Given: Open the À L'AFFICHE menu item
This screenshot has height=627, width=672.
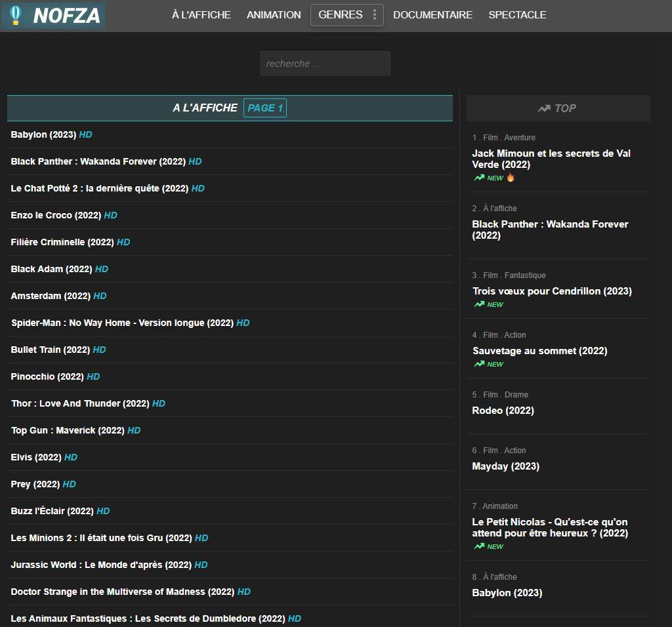Looking at the screenshot, I should (201, 15).
